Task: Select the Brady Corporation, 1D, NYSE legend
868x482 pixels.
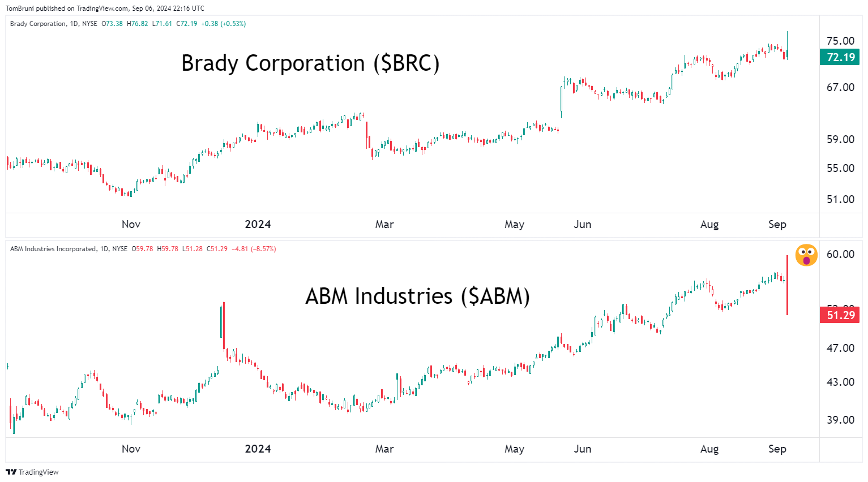Action: coord(54,24)
